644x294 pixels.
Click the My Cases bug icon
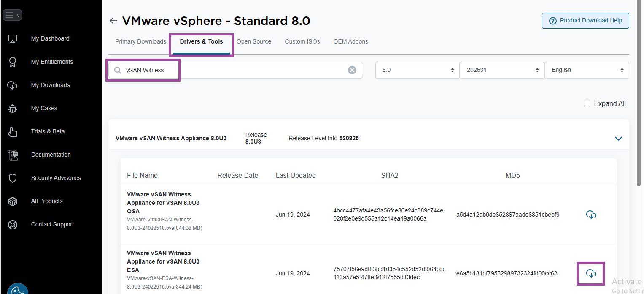pyautogui.click(x=13, y=109)
